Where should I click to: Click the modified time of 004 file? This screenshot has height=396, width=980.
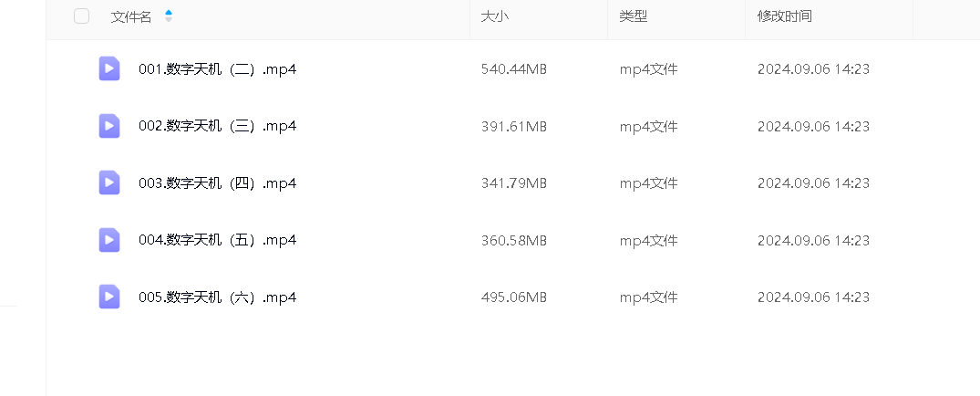pyautogui.click(x=813, y=240)
